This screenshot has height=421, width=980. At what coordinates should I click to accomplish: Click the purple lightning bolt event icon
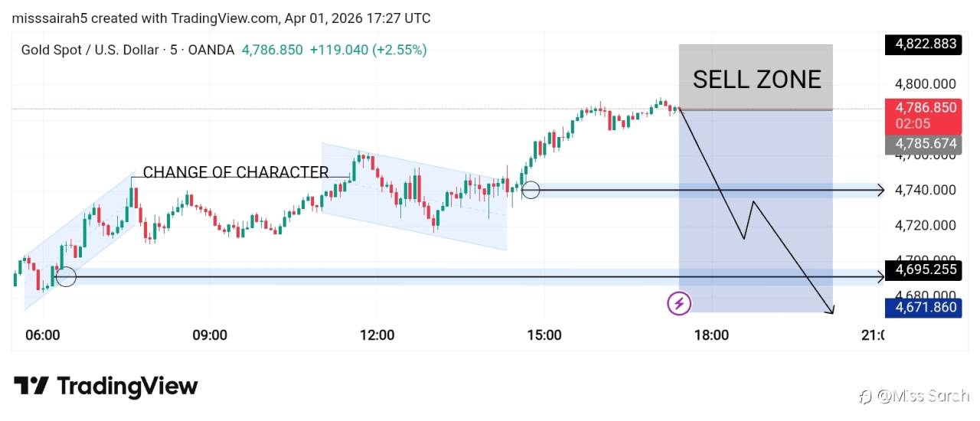tap(679, 304)
